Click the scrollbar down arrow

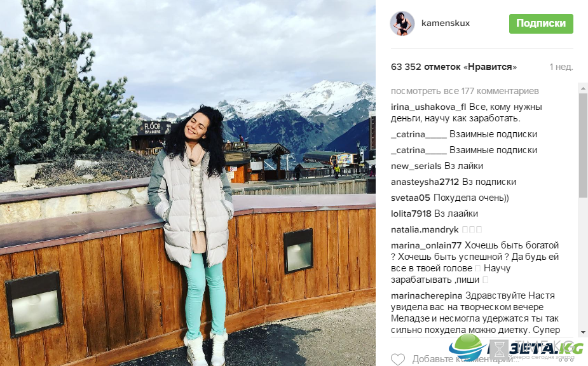click(x=583, y=332)
